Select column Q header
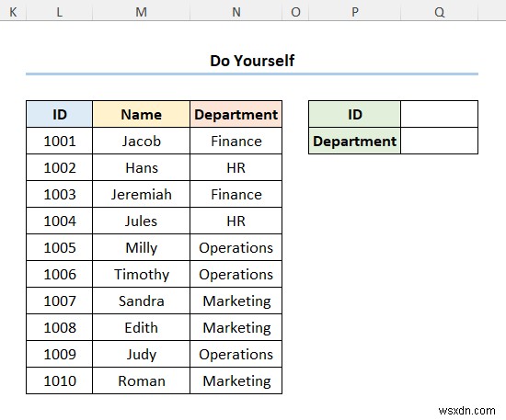 coord(439,12)
